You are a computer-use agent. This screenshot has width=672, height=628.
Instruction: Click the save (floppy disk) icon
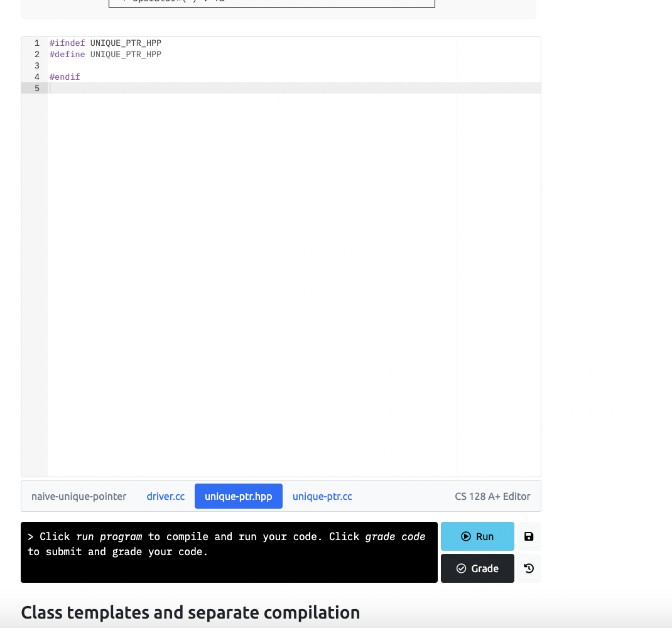tap(528, 536)
